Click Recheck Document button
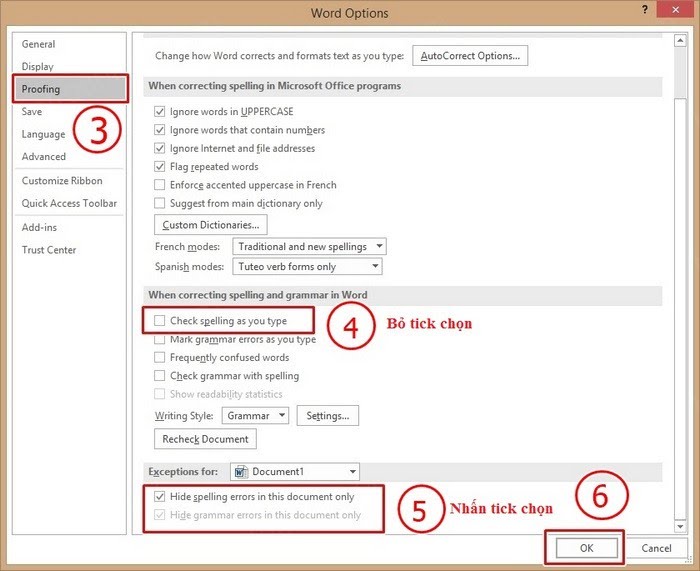Image resolution: width=700 pixels, height=571 pixels. point(205,439)
